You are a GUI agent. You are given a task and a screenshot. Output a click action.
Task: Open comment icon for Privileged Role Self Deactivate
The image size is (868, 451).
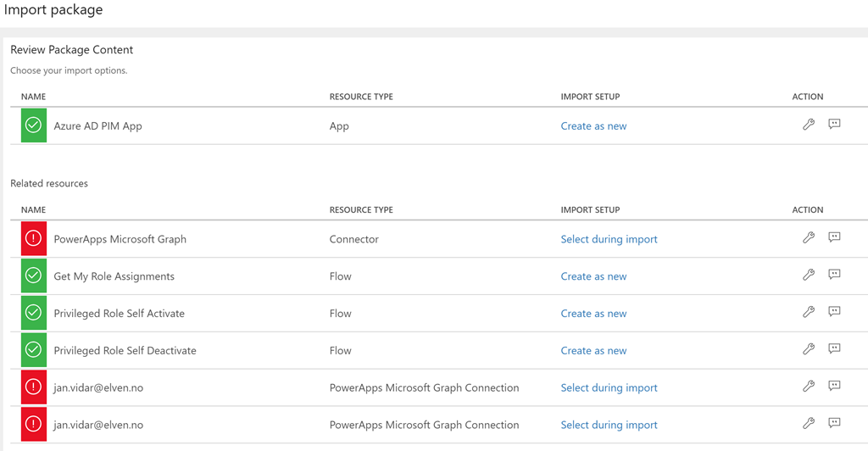(834, 348)
